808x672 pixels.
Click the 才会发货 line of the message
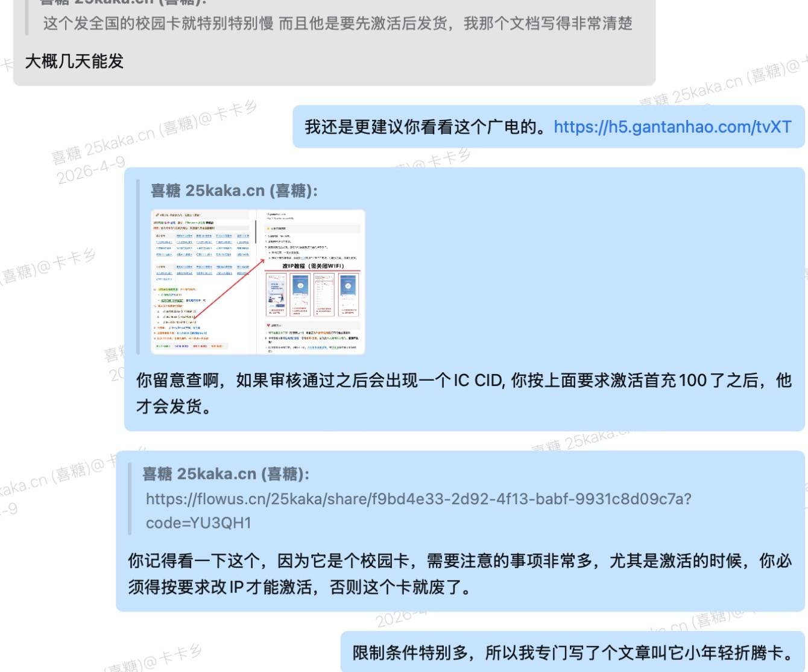pos(174,407)
